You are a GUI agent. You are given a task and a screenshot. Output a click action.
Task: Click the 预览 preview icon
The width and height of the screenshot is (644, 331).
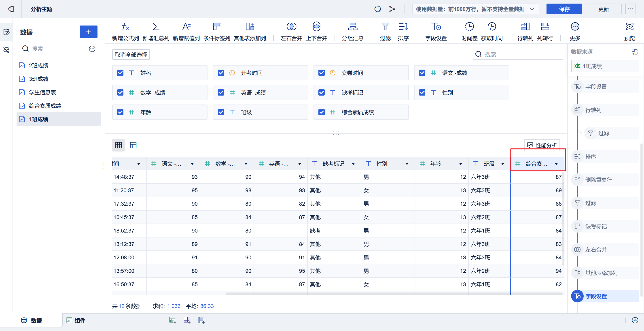coord(629,26)
